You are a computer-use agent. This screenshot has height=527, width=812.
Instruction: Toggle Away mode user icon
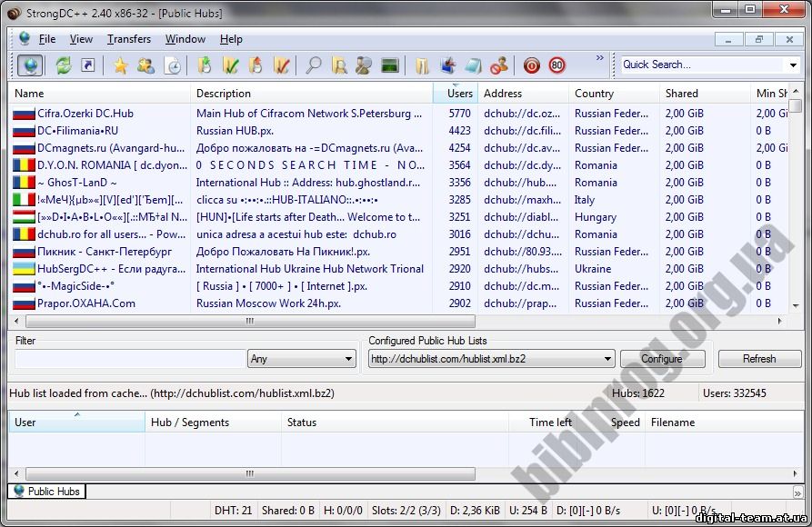(499, 65)
